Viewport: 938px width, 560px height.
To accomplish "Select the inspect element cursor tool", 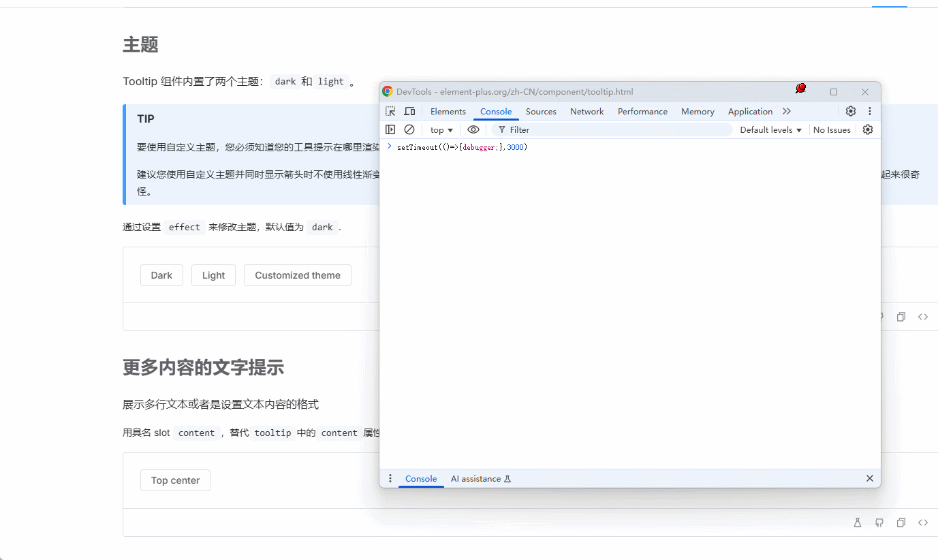I will click(389, 111).
